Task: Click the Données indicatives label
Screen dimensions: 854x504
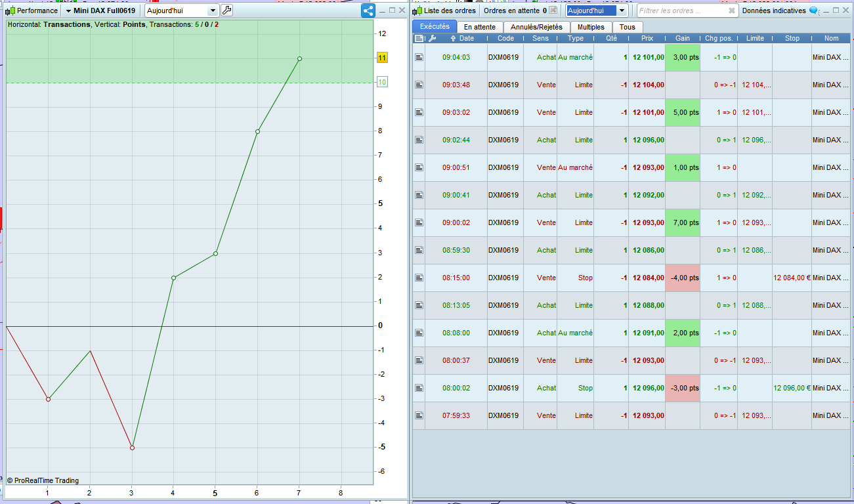Action: (x=774, y=10)
